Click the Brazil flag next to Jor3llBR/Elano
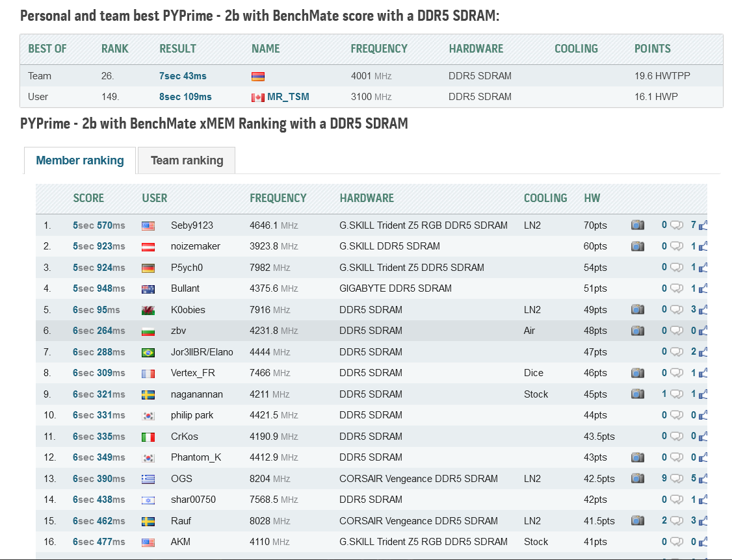 (x=148, y=352)
